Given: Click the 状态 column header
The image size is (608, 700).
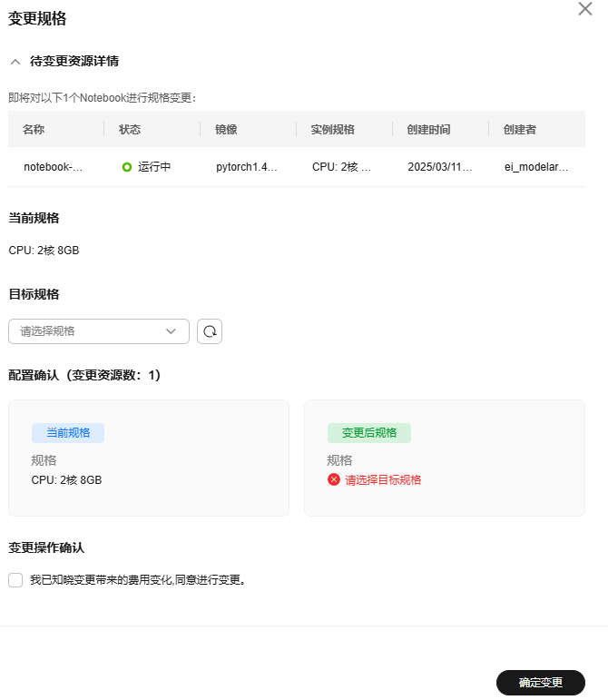Looking at the screenshot, I should [130, 130].
